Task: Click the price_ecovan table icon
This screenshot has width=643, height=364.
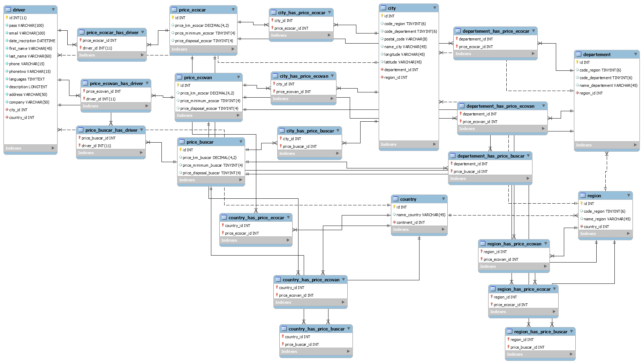Action: click(180, 77)
